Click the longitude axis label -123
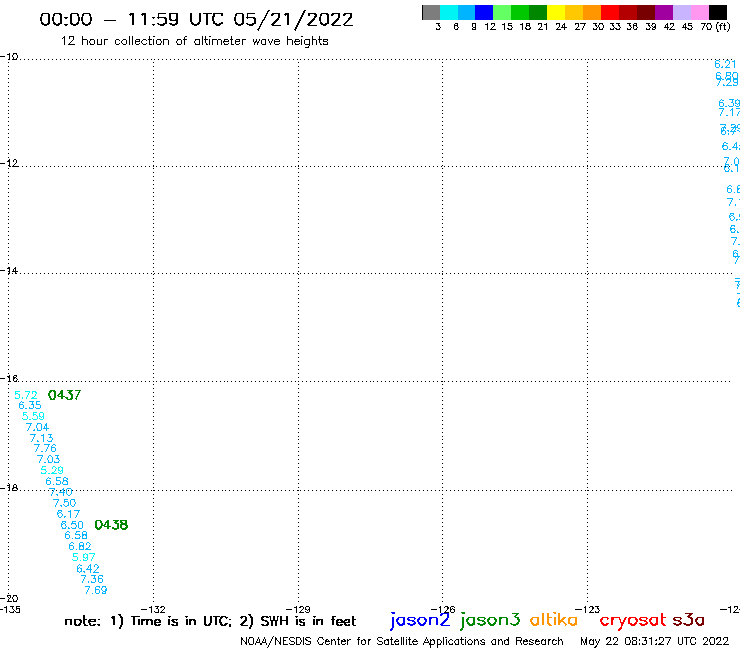The image size is (740, 650). point(588,609)
